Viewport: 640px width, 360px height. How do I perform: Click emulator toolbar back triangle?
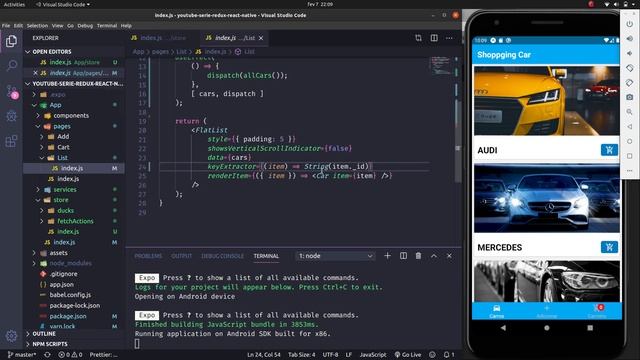pyautogui.click(x=630, y=127)
